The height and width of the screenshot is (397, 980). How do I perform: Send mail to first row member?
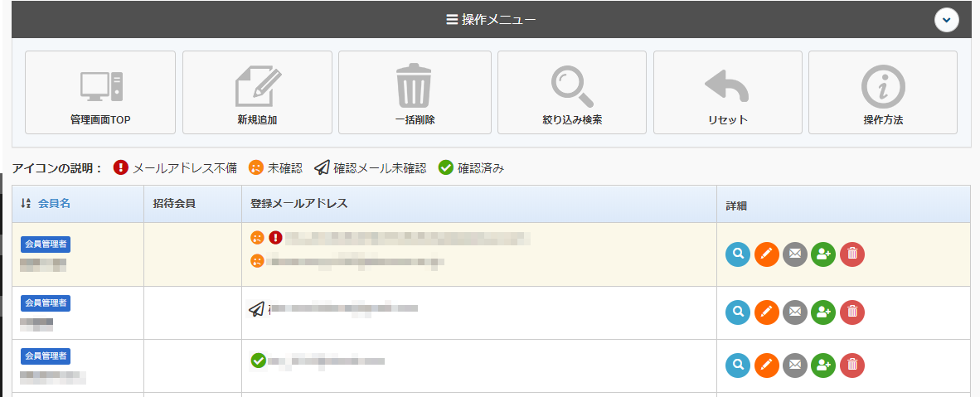coord(795,254)
